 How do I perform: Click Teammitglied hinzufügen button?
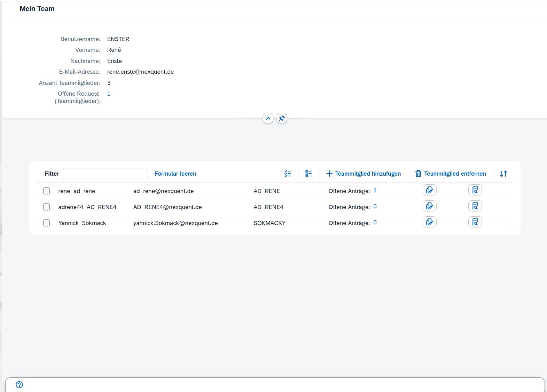tap(364, 174)
